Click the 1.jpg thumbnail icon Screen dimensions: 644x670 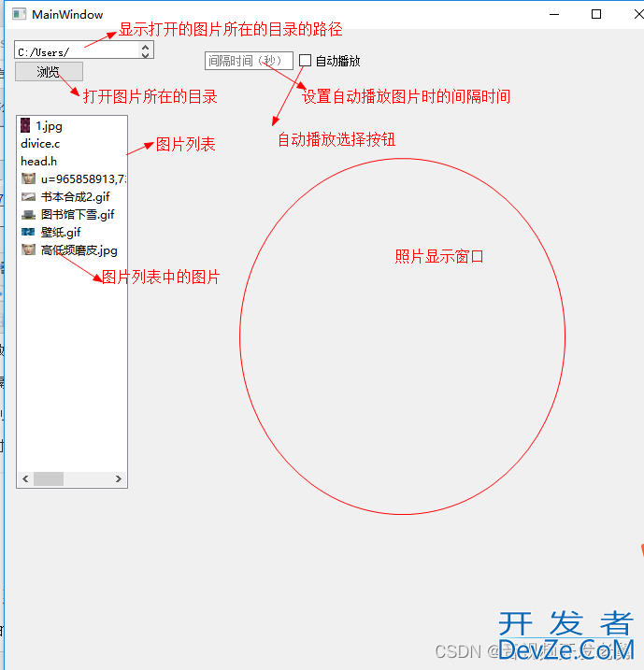click(x=26, y=125)
